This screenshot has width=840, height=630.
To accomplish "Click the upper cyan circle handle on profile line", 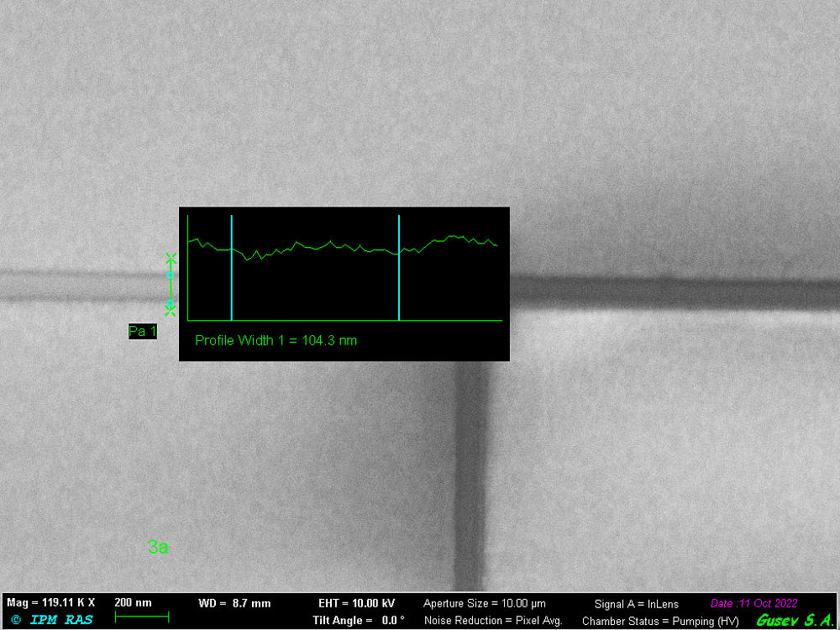I will 171,275.
